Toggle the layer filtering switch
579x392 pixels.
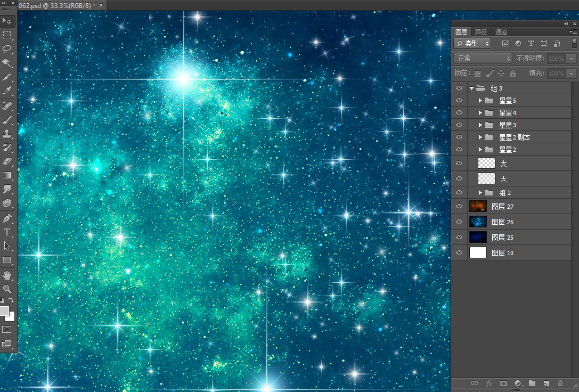pyautogui.click(x=574, y=44)
